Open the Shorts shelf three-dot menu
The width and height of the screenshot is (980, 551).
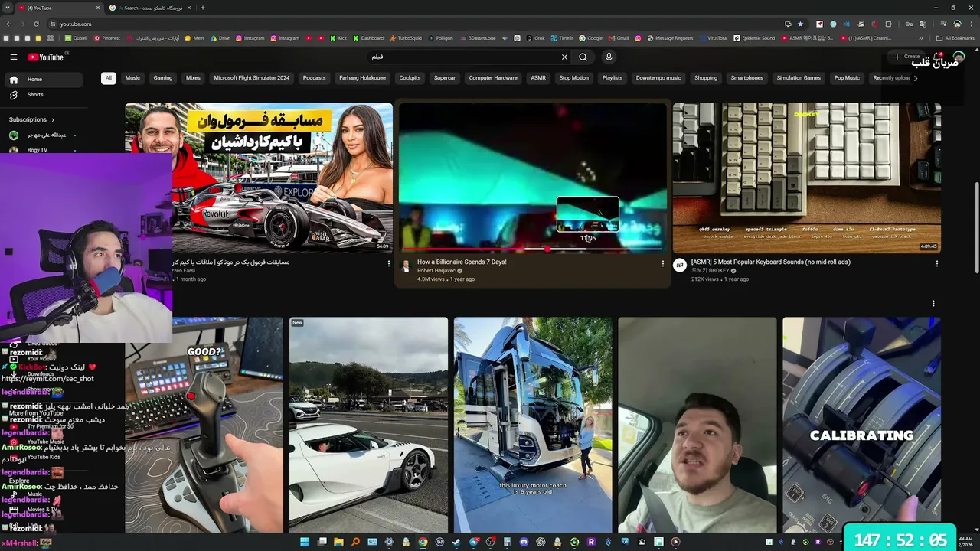click(933, 304)
